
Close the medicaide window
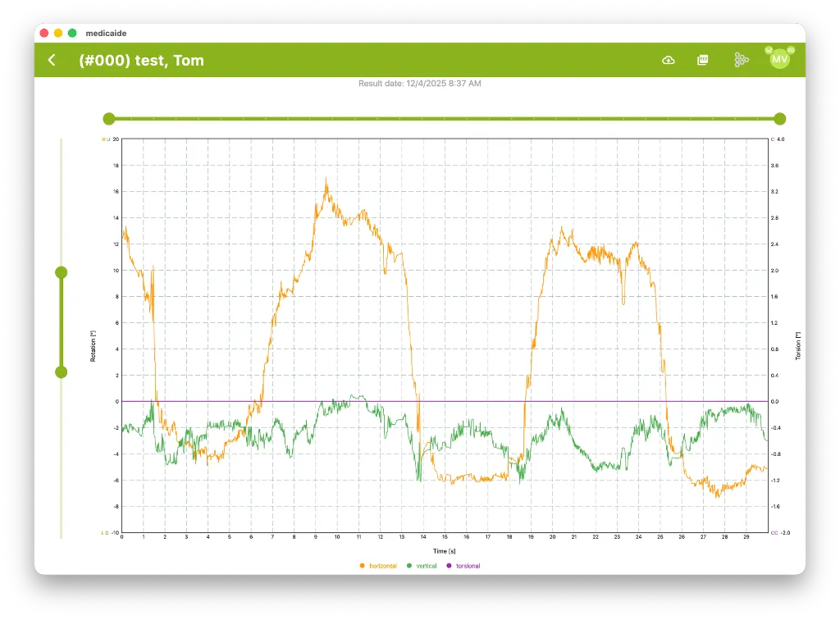pos(43,33)
